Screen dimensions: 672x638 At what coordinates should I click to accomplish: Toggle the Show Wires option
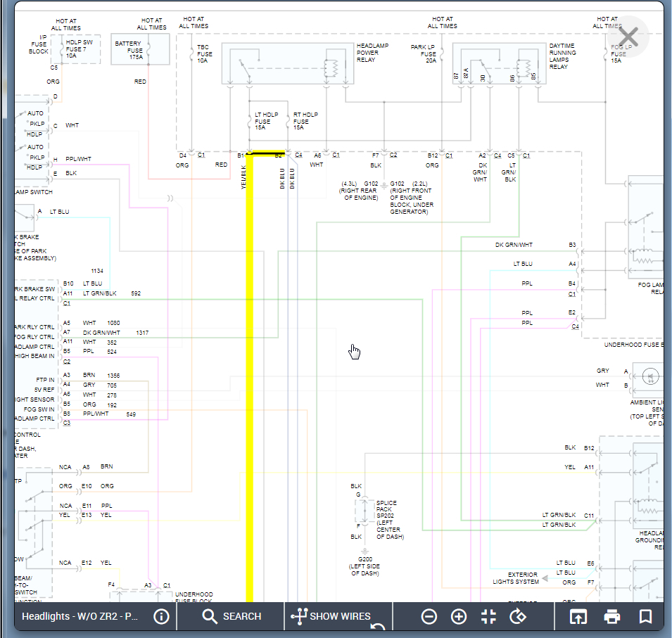331,617
